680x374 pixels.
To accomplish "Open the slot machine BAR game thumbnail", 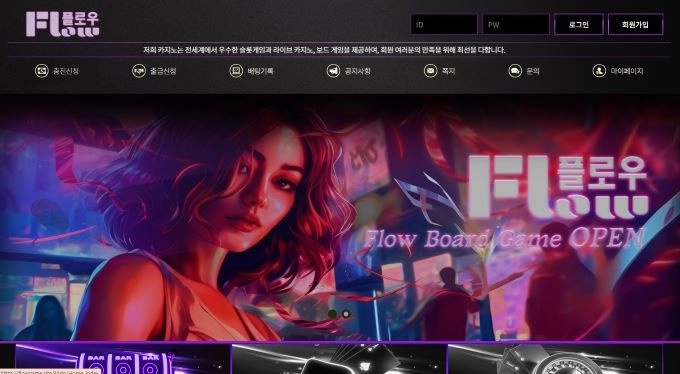I will (x=122, y=359).
